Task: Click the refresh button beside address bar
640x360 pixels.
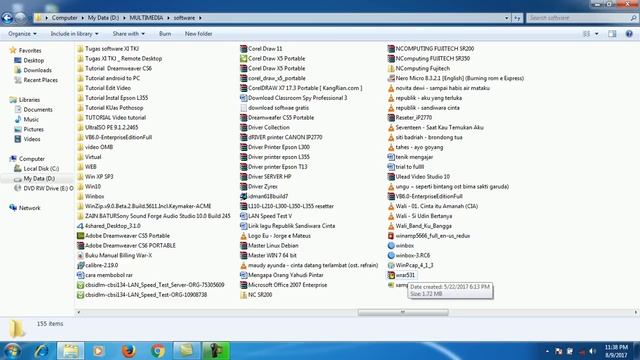Action: point(517,18)
